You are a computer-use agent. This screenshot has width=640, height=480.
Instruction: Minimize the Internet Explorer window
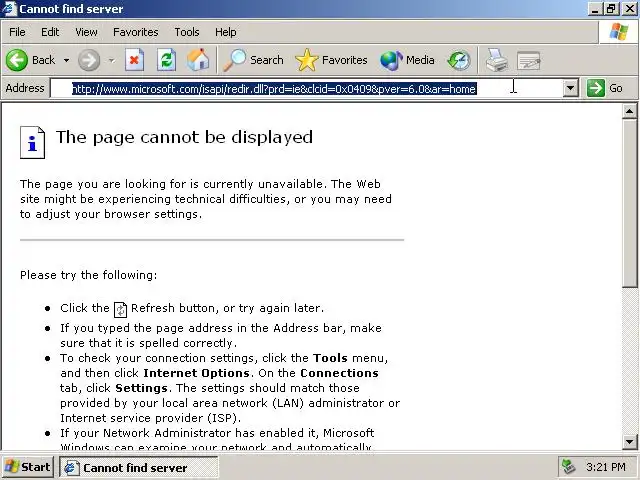pos(595,9)
